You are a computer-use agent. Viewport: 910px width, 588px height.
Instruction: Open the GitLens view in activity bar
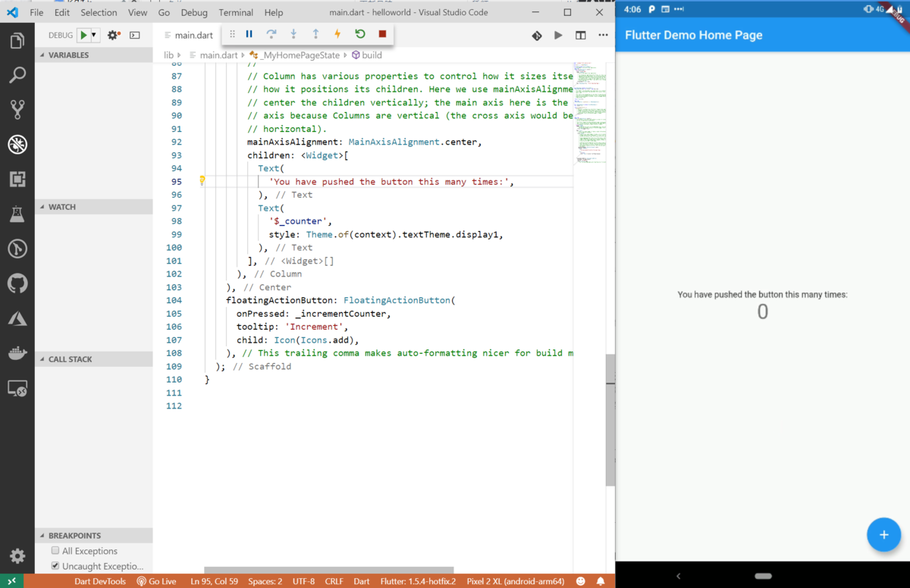click(x=17, y=249)
